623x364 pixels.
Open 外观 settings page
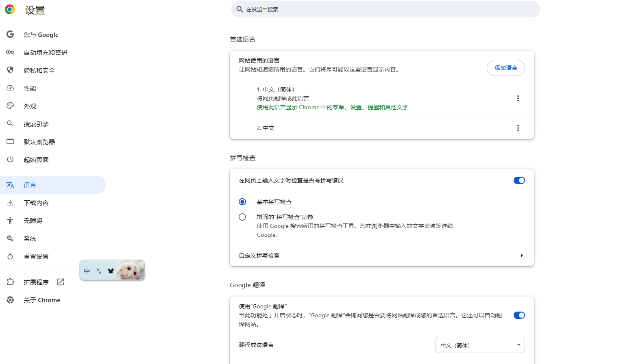point(53,106)
